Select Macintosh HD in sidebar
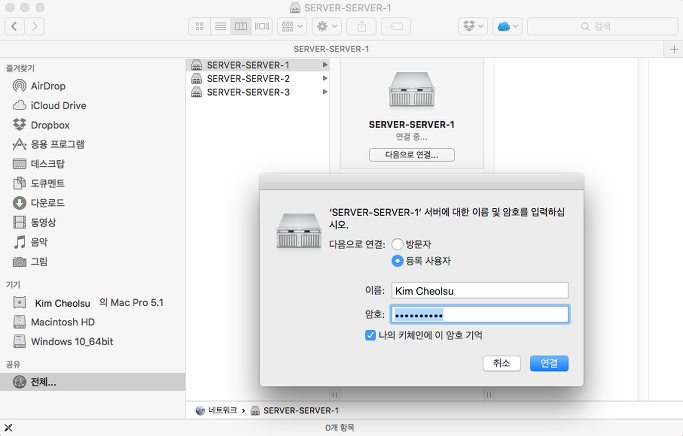 pos(54,322)
